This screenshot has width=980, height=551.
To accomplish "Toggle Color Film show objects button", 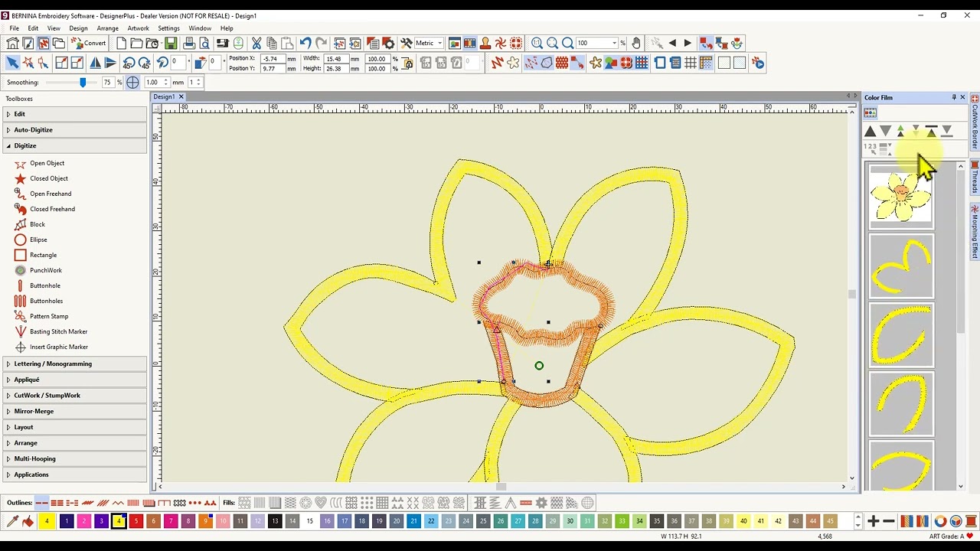I will coord(870,112).
